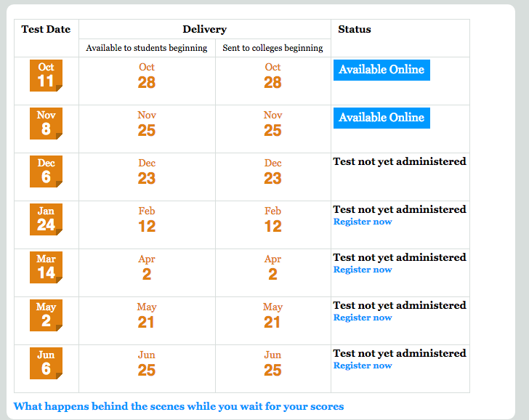This screenshot has width=529, height=420.
Task: Open 'What happens behind the scenes' link
Action: (179, 406)
